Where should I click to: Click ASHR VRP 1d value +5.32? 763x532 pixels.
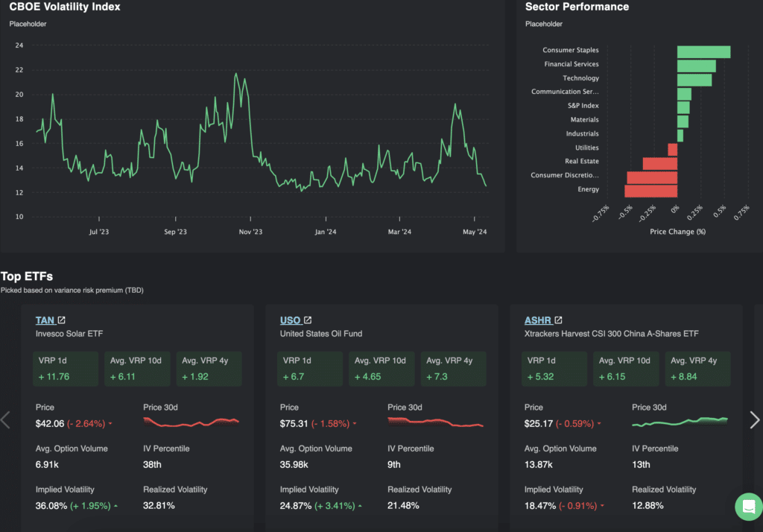click(x=540, y=377)
